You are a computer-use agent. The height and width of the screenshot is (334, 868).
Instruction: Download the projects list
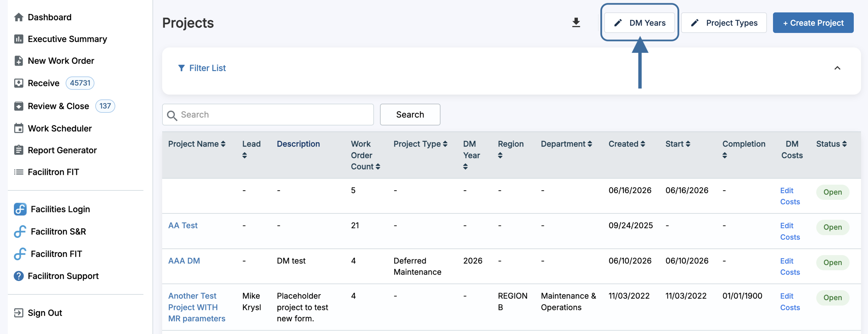click(576, 23)
